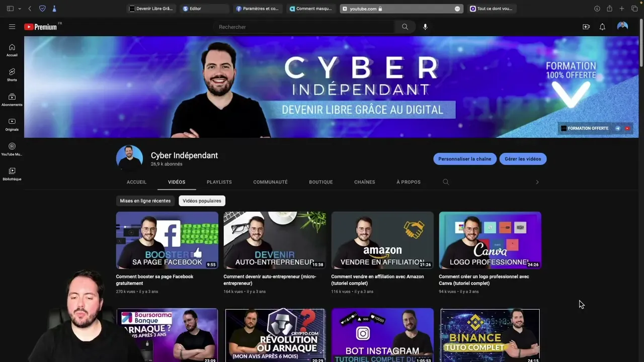The height and width of the screenshot is (362, 644).
Task: Open the notifications bell
Action: 602,27
